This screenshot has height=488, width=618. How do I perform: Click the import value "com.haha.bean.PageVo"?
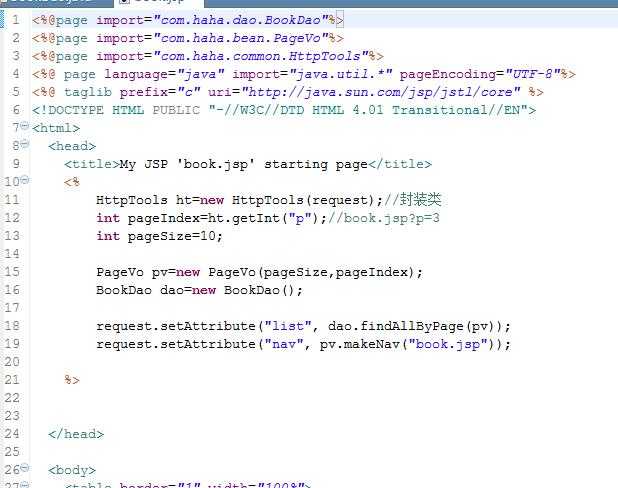(x=241, y=38)
